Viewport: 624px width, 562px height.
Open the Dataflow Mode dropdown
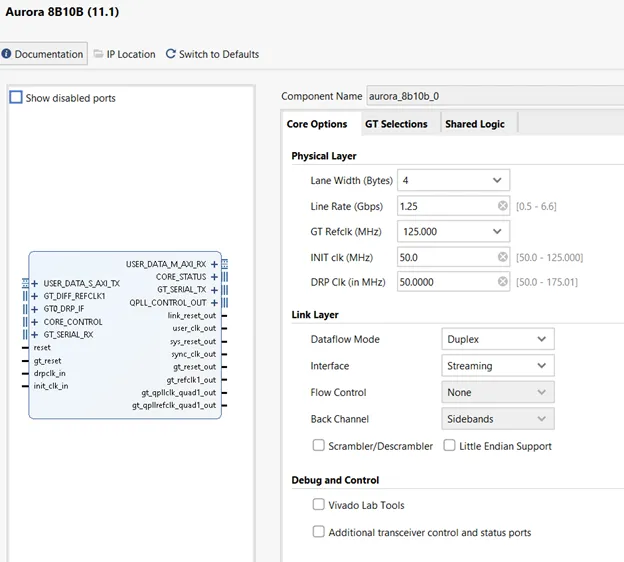coord(498,339)
